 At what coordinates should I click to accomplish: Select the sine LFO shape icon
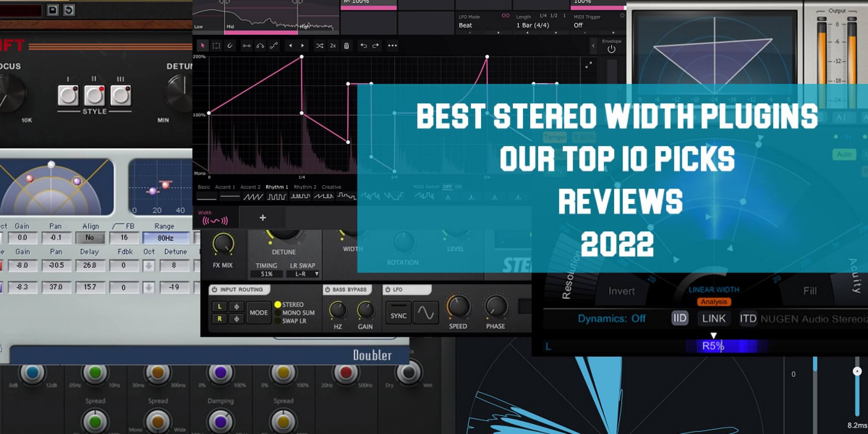coord(426,313)
